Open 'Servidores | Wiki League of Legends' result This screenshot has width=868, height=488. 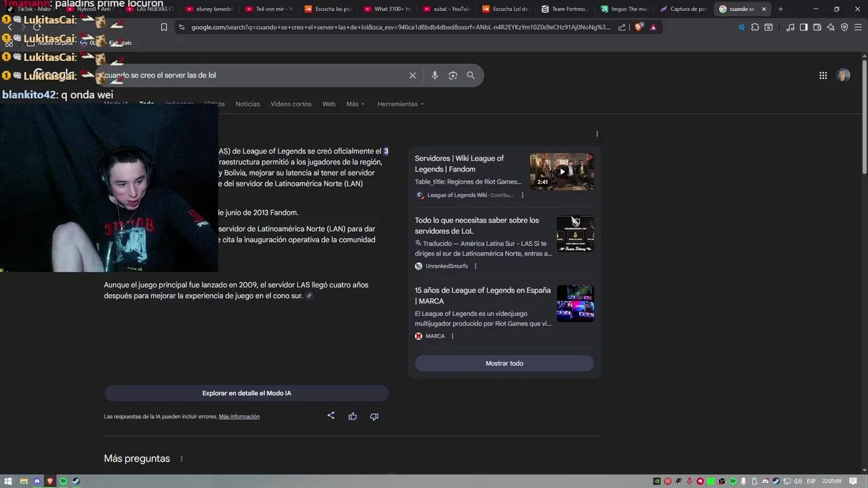click(x=459, y=163)
